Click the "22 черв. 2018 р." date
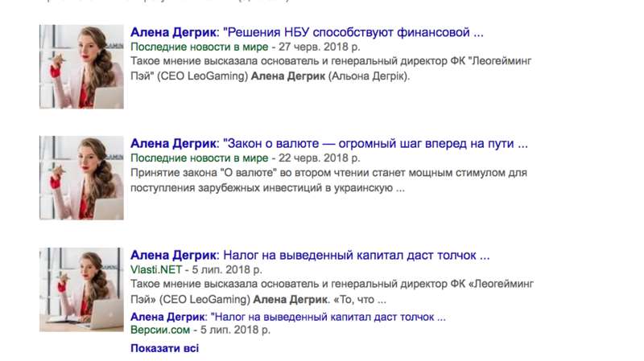The height and width of the screenshot is (361, 644). [x=319, y=158]
